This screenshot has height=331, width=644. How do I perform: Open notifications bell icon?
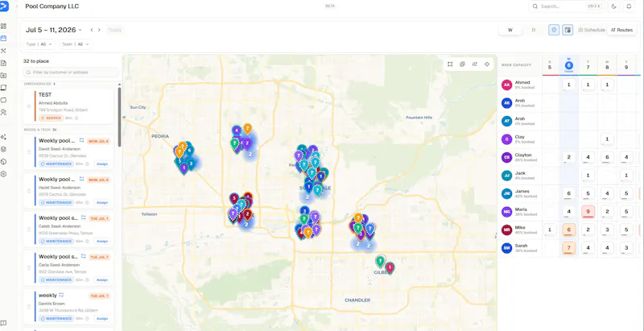629,6
